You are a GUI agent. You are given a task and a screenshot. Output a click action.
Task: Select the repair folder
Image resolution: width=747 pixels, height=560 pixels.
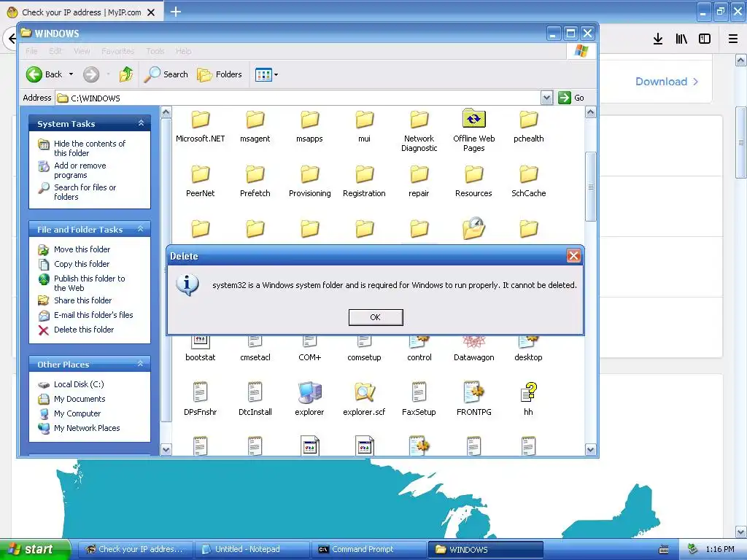pos(419,181)
